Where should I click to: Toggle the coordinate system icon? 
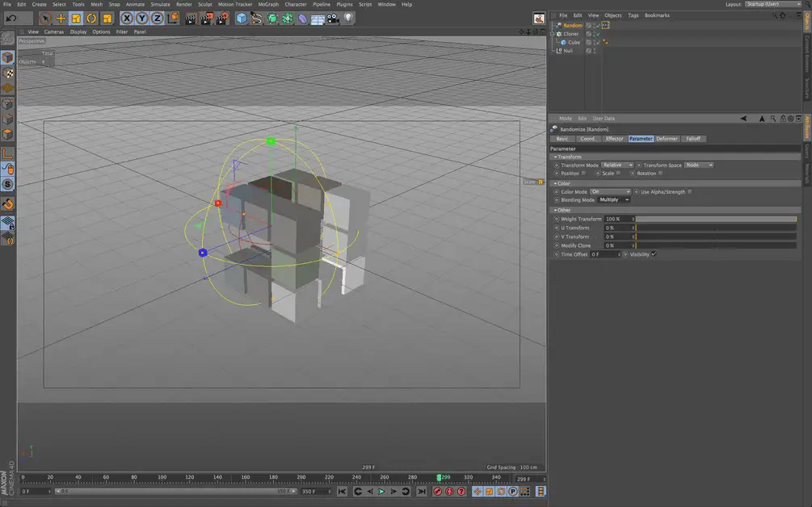173,18
